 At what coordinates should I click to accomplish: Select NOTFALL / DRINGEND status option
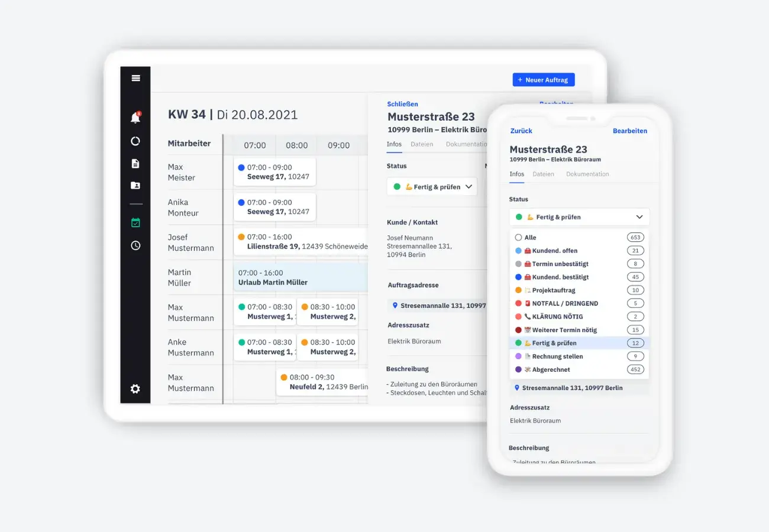(x=580, y=303)
